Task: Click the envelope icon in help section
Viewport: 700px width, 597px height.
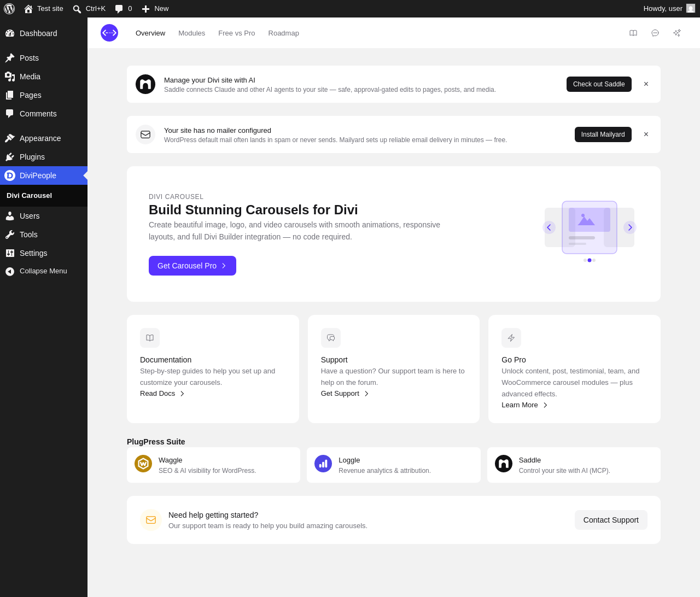Action: (151, 520)
